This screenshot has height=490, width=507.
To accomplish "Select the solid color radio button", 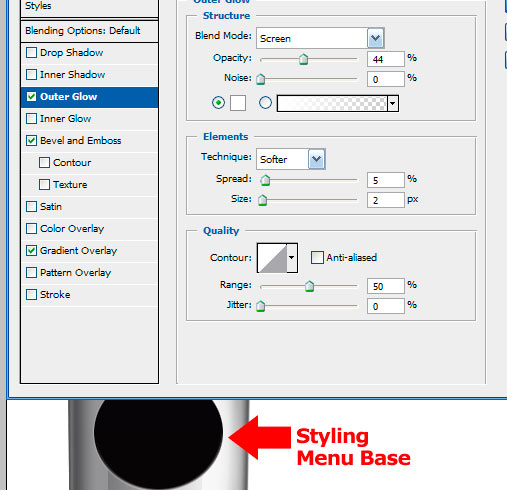I will pos(218,103).
